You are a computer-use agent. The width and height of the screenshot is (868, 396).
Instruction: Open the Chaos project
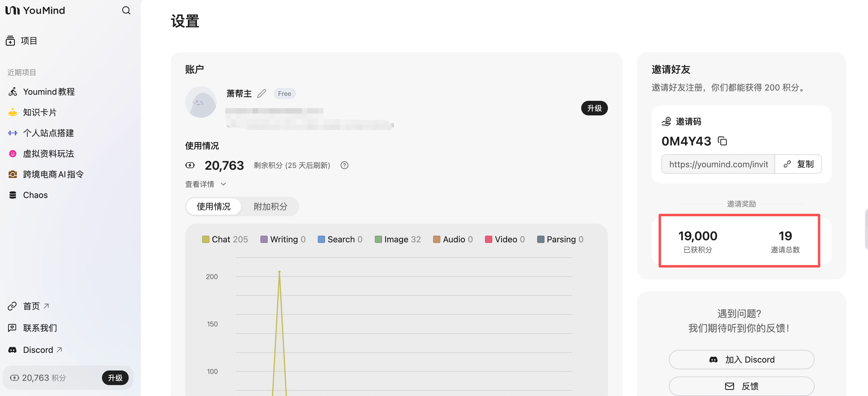[28, 195]
